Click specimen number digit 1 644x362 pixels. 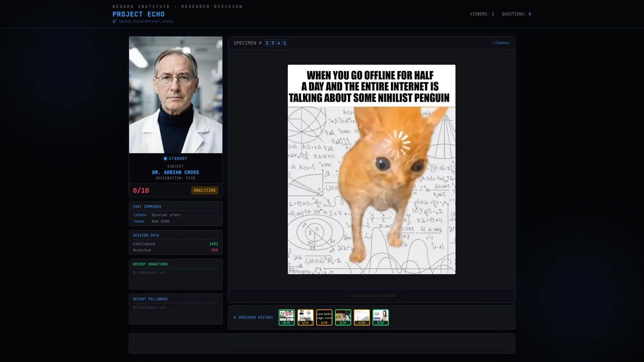tap(285, 43)
